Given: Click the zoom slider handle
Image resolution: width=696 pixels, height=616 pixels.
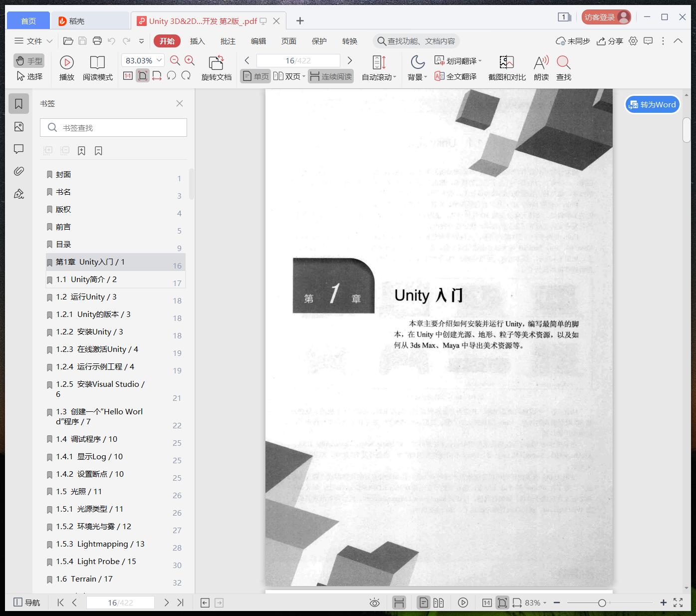Looking at the screenshot, I should click(602, 603).
